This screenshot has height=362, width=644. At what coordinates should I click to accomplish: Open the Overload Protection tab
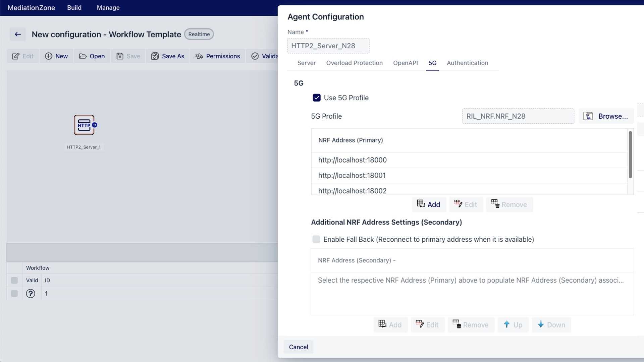pos(355,63)
